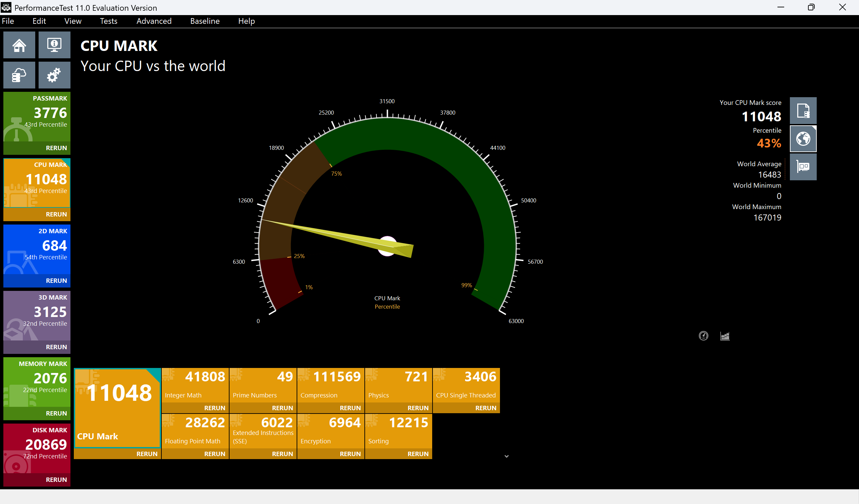Expand the chevron below CPU test tiles

(506, 456)
